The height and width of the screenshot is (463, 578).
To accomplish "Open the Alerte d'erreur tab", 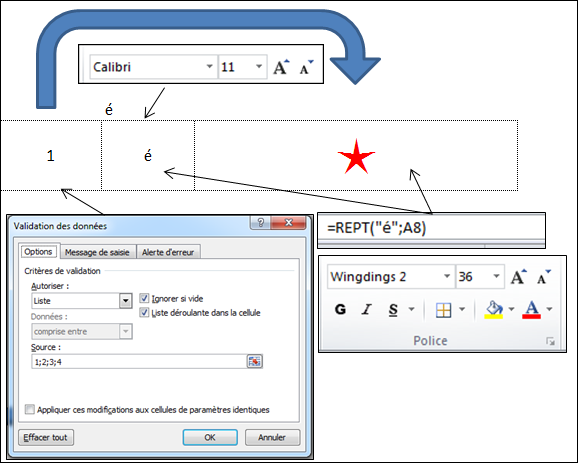I will point(168,252).
